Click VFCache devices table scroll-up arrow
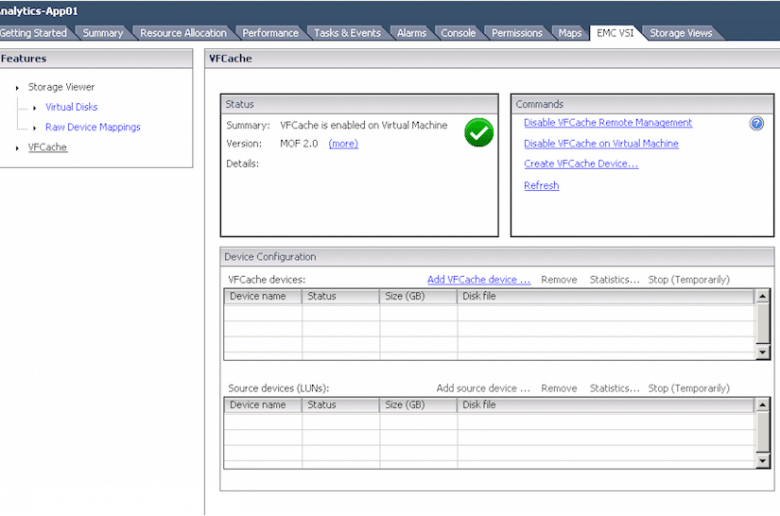This screenshot has height=516, width=780. tap(762, 297)
